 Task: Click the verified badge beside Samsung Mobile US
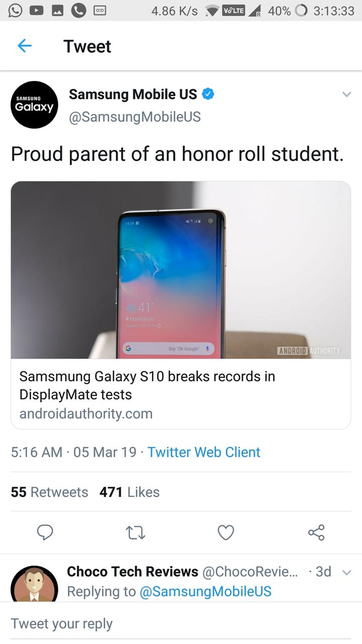(x=209, y=94)
